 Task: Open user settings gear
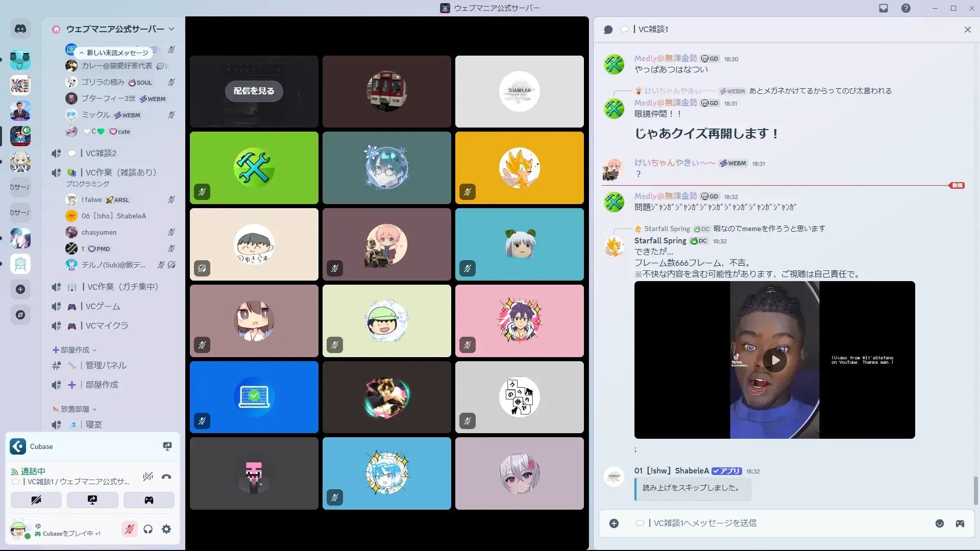pyautogui.click(x=166, y=530)
